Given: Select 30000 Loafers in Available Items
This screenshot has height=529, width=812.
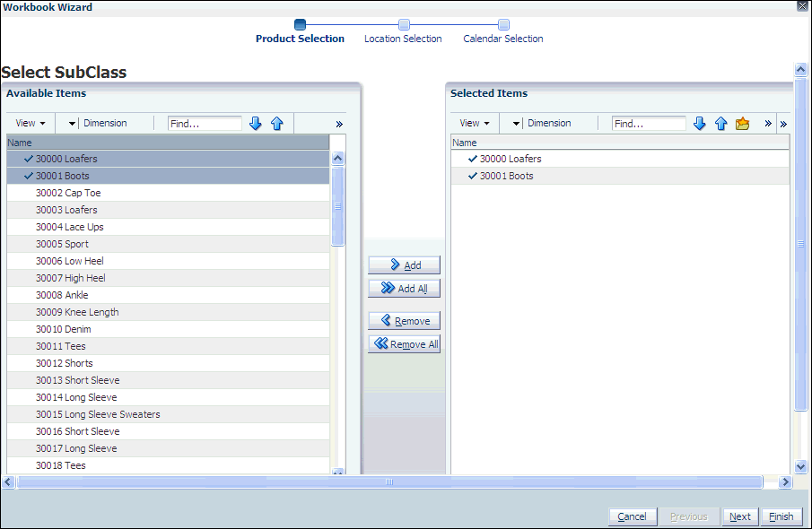Looking at the screenshot, I should [168, 159].
